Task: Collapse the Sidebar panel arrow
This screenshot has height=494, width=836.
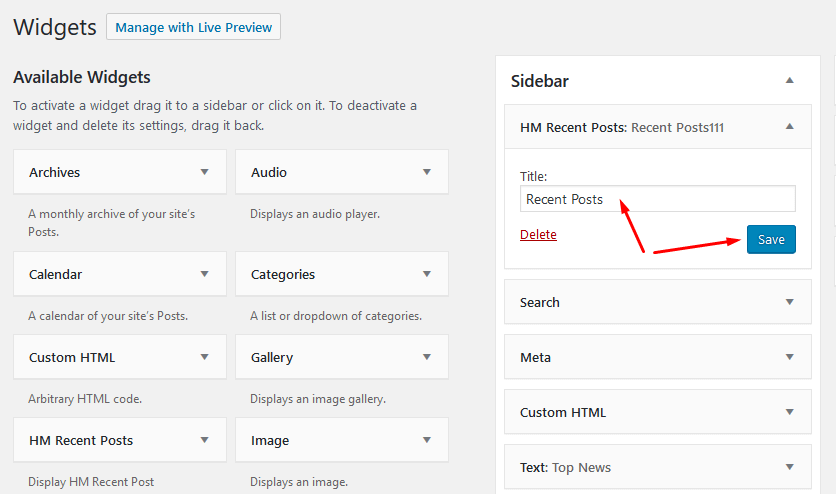Action: point(789,80)
